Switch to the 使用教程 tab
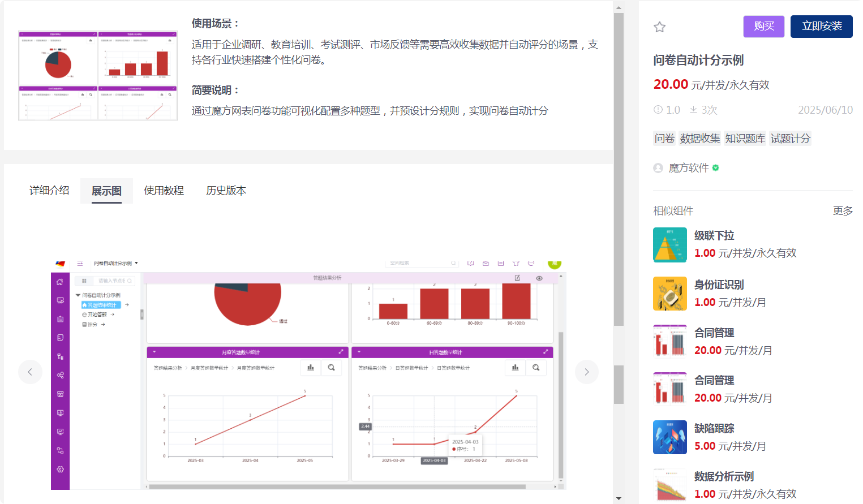Screen dimensions: 863x504 [164, 191]
